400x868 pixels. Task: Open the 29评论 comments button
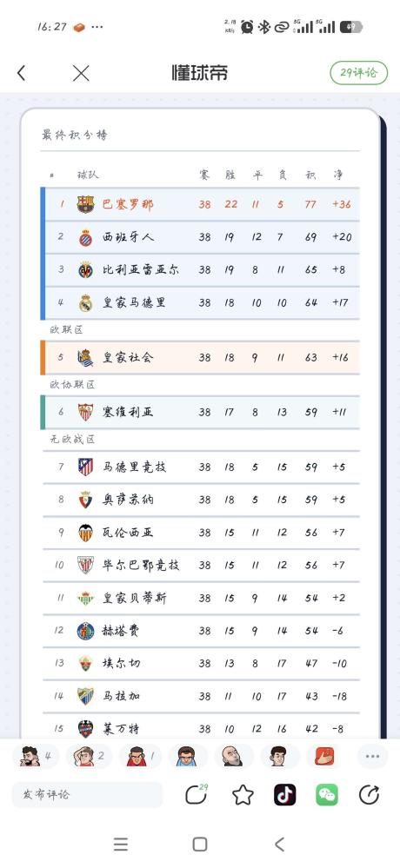[358, 72]
